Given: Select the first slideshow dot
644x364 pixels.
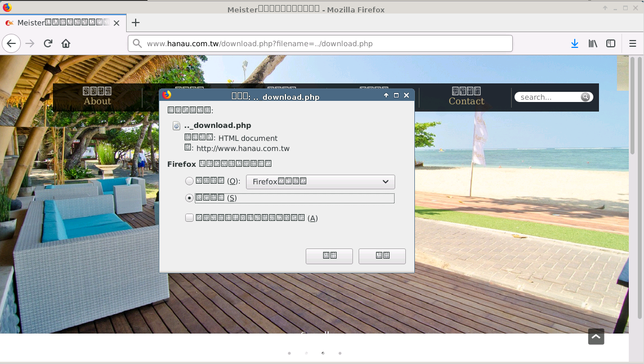Looking at the screenshot, I should 289,353.
